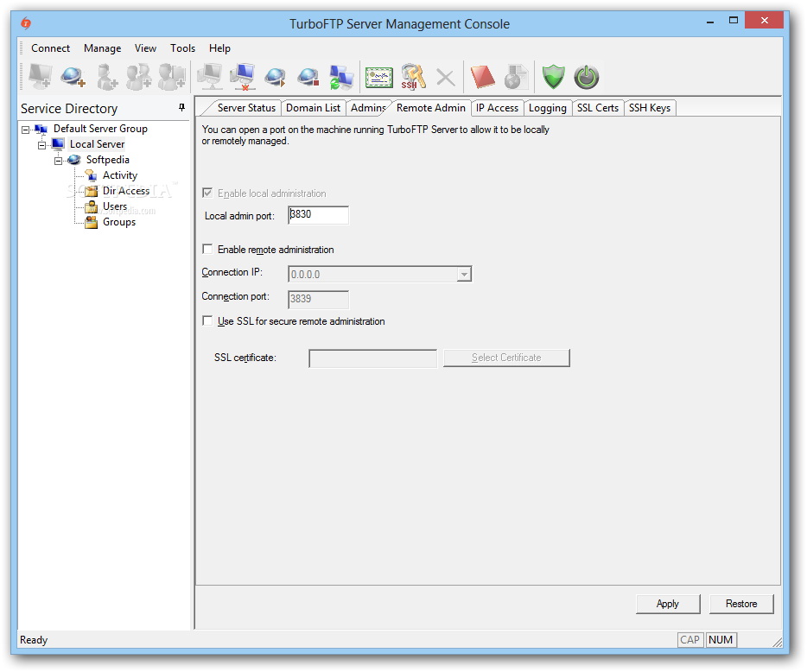Select Softpedia domain label in tree

tap(107, 160)
